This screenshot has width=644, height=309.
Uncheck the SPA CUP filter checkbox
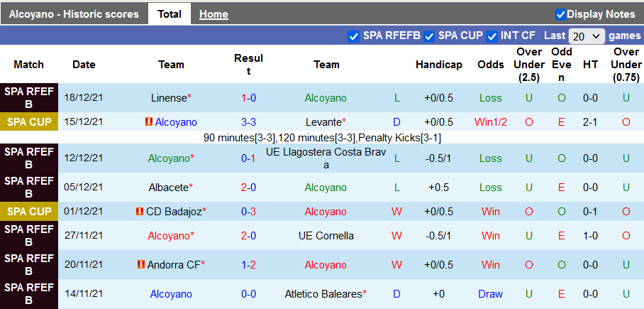tap(429, 36)
